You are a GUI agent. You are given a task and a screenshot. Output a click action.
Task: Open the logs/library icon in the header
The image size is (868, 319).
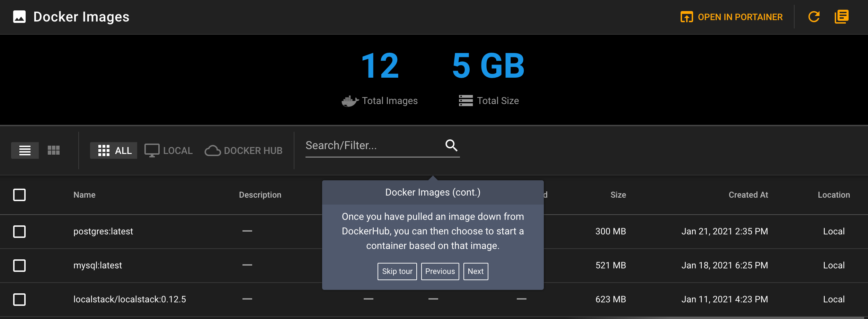841,17
